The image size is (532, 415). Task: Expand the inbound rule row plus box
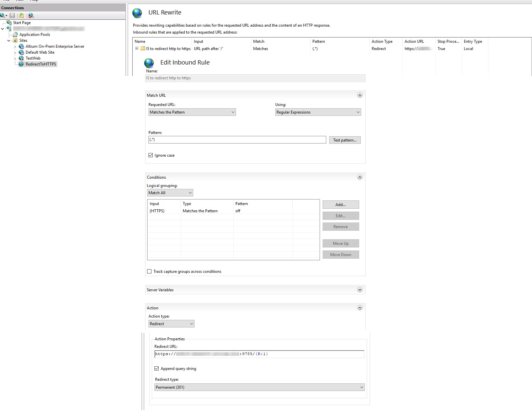click(x=137, y=49)
